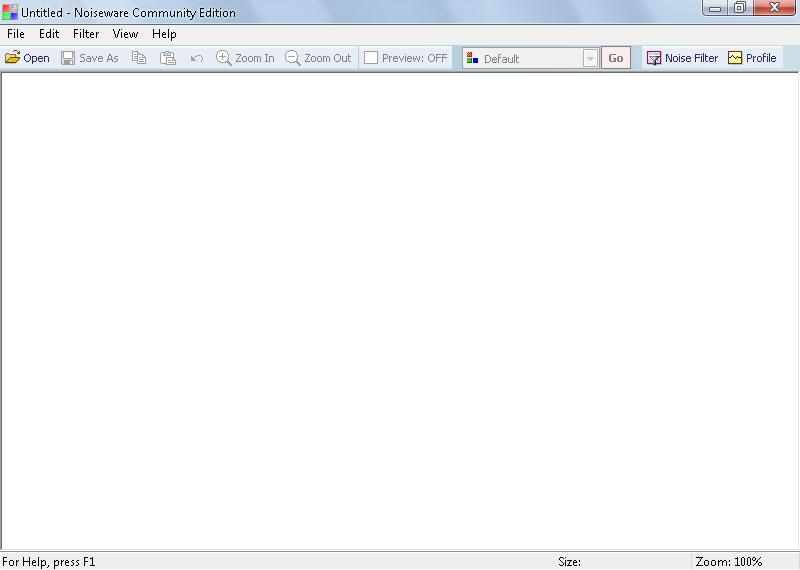Screen dimensions: 800x570
Task: Click the Undo arrow icon
Action: coord(196,58)
